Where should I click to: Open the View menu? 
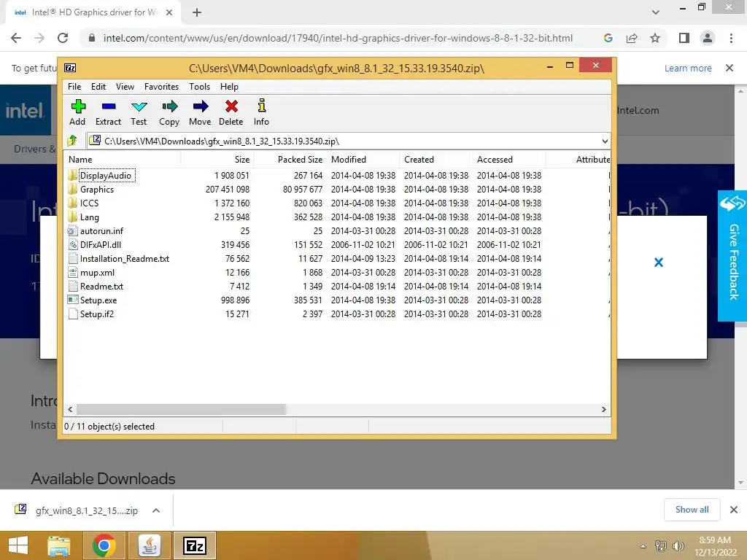pyautogui.click(x=125, y=87)
